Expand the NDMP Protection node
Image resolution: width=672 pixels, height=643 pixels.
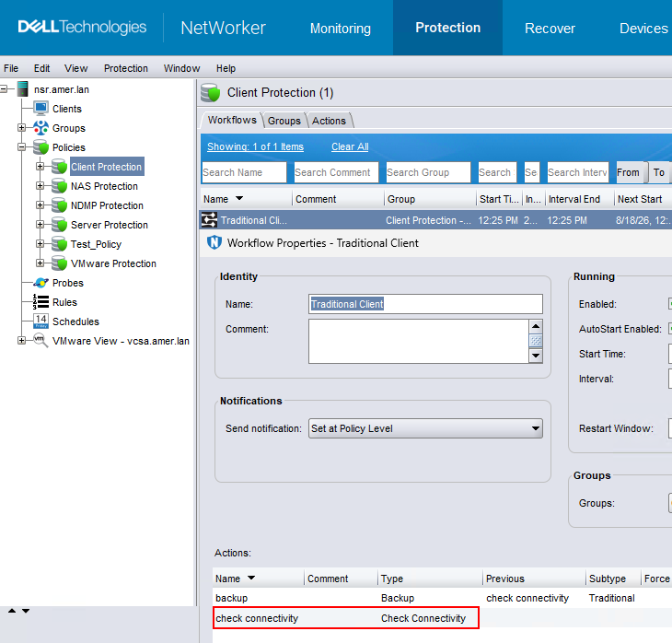(x=40, y=205)
